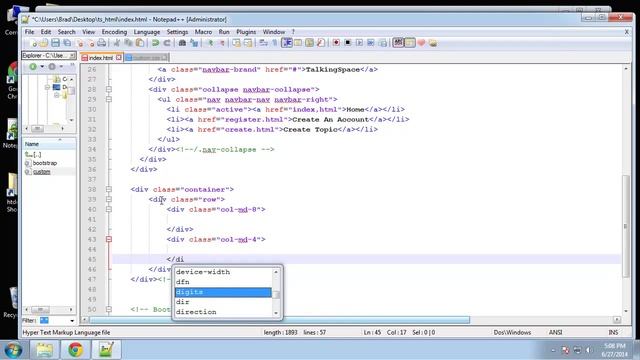Toggle synchronized vertical scrolling
Image resolution: width=640 pixels, height=360 pixels.
point(236,43)
